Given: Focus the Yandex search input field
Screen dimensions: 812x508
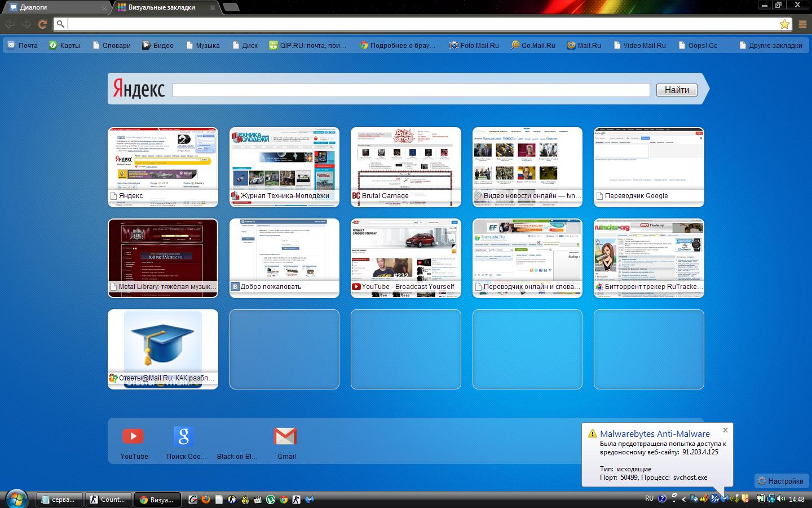Looking at the screenshot, I should [411, 90].
